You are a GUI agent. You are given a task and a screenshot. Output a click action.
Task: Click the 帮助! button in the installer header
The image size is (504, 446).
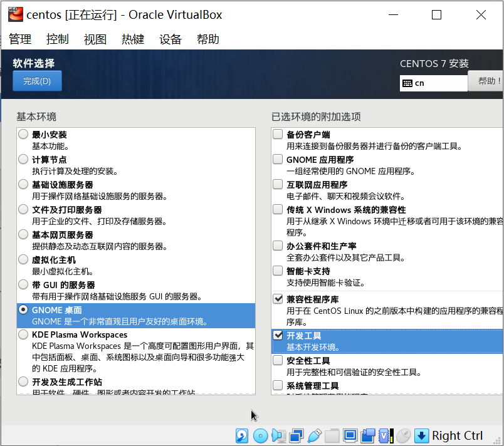coord(486,81)
